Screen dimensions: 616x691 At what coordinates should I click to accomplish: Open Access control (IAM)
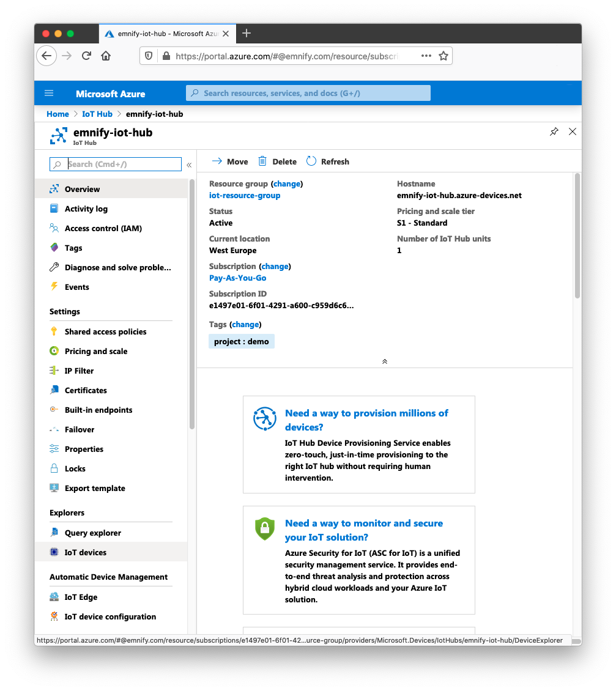coord(102,228)
